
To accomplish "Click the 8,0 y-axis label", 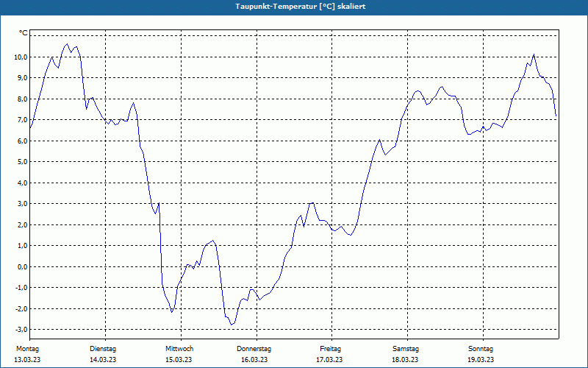I will [22, 99].
